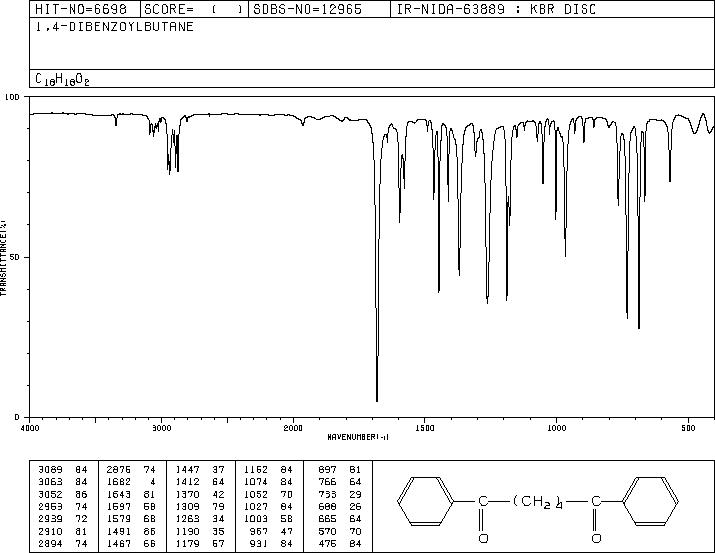This screenshot has height=553, width=715.
Task: Click the 1000 wavenumber axis label
Action: [x=556, y=428]
